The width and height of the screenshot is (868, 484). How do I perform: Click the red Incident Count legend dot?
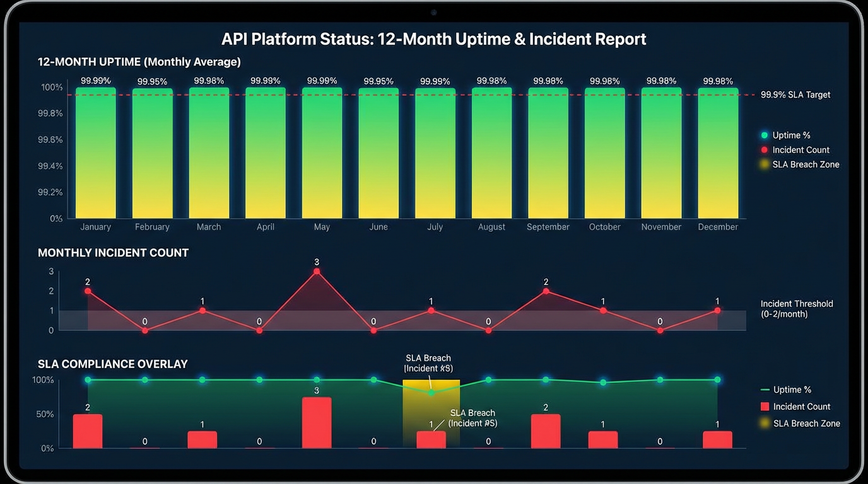pos(765,150)
